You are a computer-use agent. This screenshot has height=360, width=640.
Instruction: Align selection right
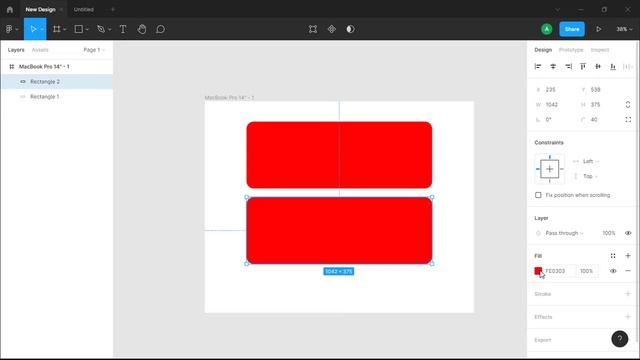point(568,67)
